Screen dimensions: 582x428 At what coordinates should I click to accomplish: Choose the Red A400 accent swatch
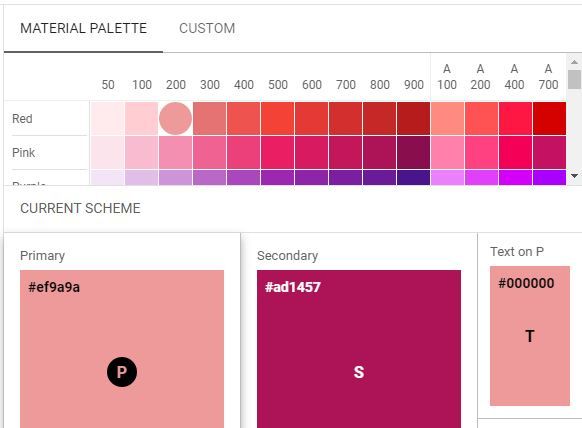tap(516, 118)
